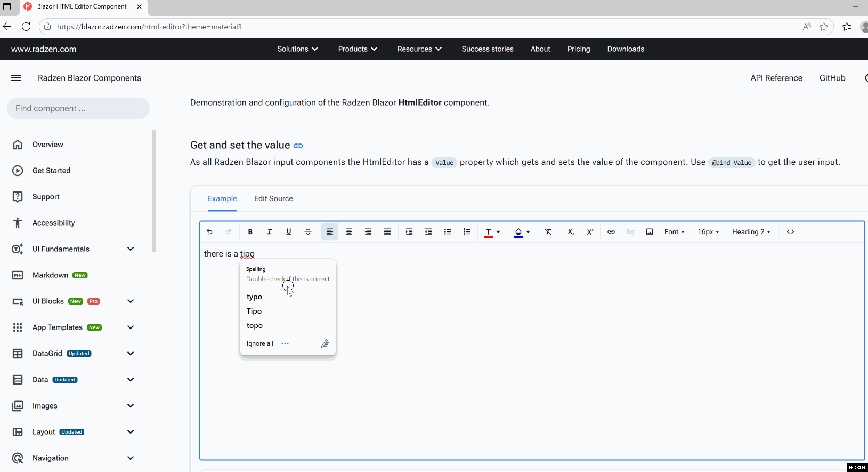Click the insert link icon
The width and height of the screenshot is (868, 472).
tap(611, 232)
